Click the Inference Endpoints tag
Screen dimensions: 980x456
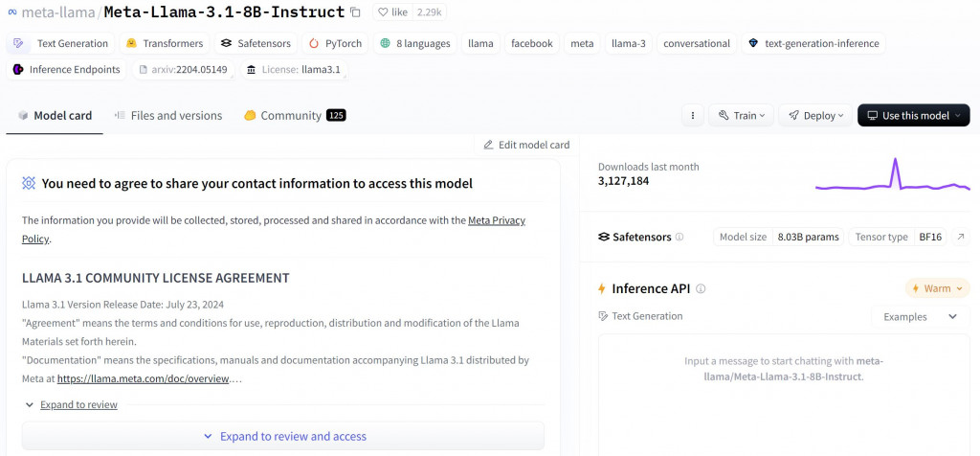pos(67,69)
